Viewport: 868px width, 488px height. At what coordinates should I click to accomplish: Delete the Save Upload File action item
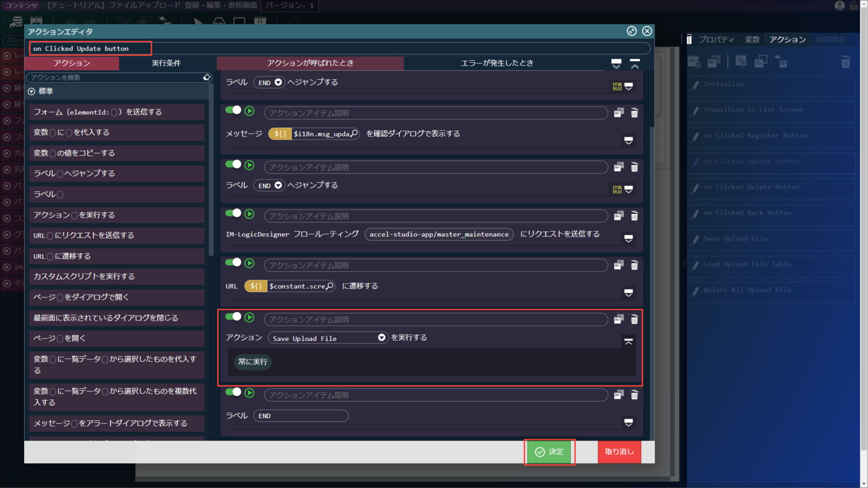634,319
